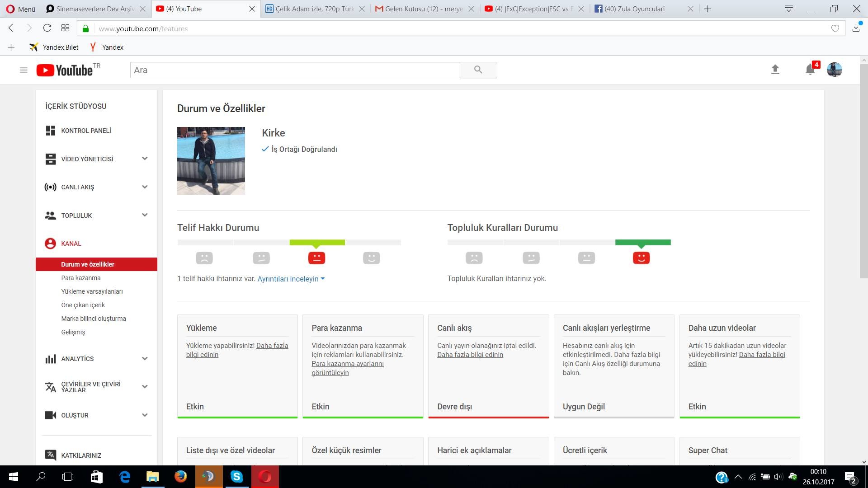Open the Yandex.Bilet bookmark
868x488 pixels.
point(54,47)
